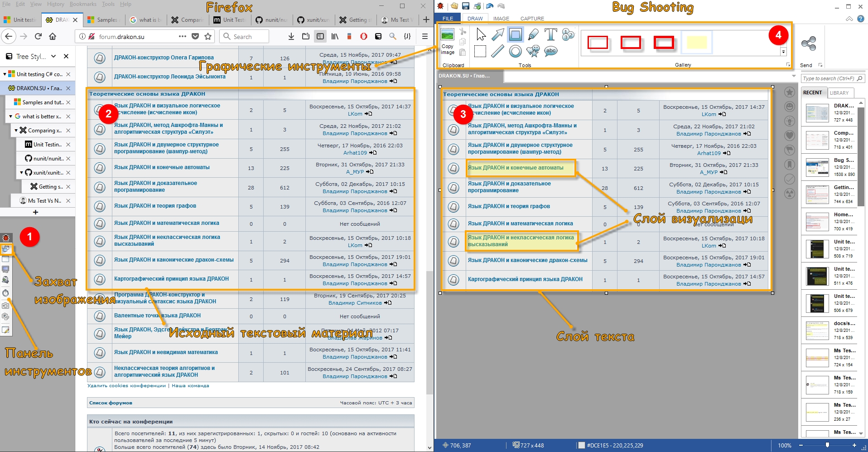Open the Tree Style Tab sidebar dropdown
The height and width of the screenshot is (452, 868).
coord(53,56)
